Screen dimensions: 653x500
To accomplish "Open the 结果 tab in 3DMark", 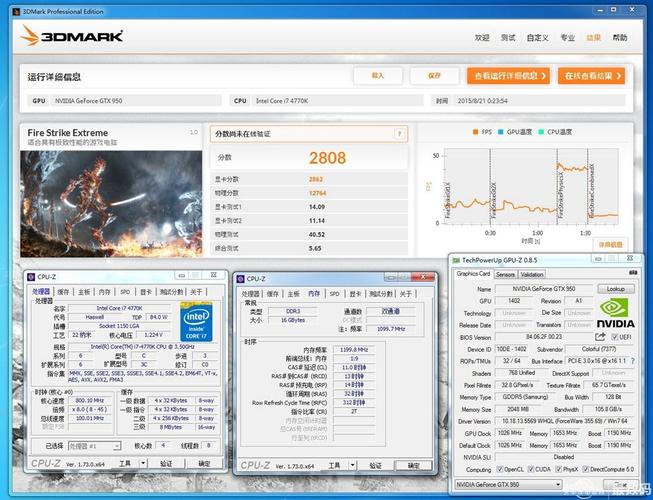I will coord(593,37).
